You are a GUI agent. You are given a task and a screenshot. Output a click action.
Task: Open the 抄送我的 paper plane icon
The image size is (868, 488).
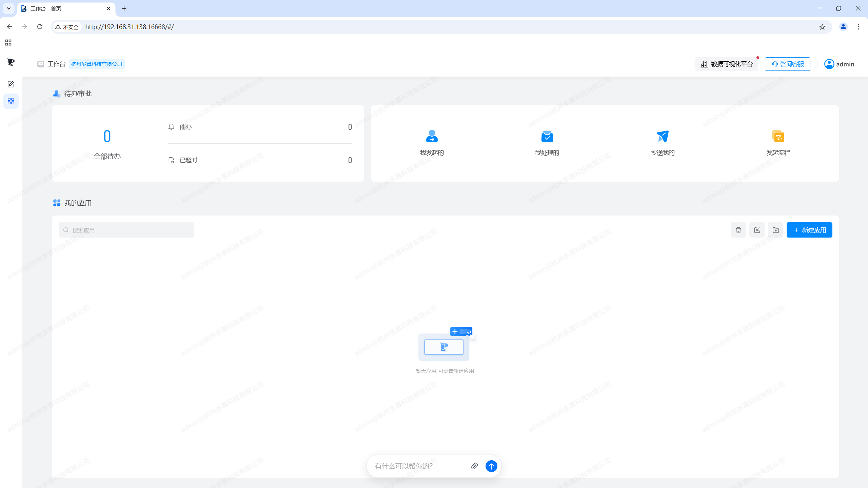tap(663, 136)
